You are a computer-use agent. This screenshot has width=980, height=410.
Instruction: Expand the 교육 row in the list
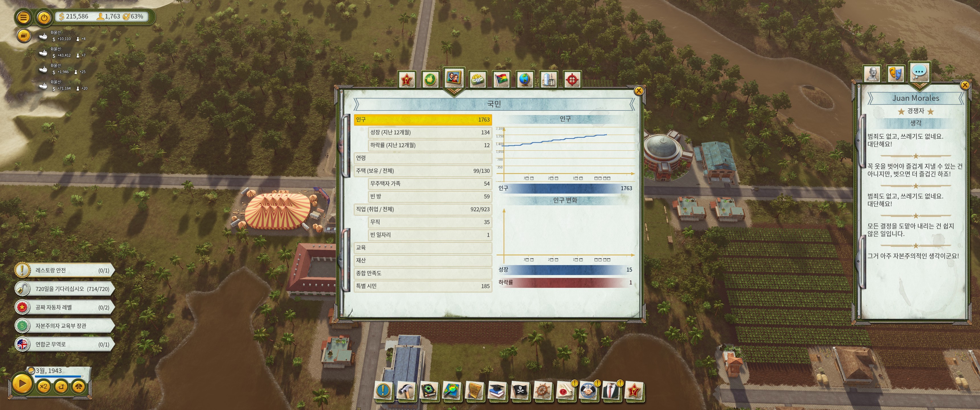coord(422,248)
